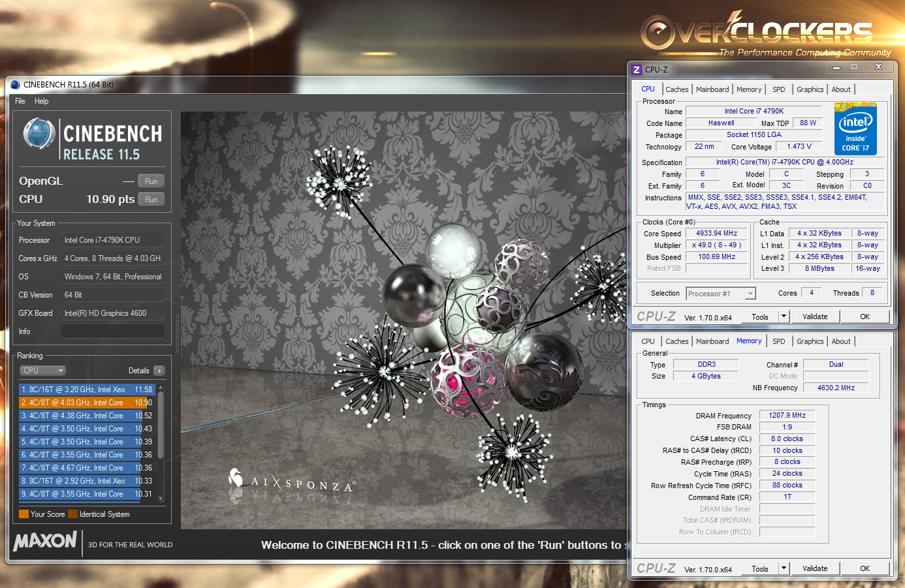The width and height of the screenshot is (905, 588).
Task: Click the MAXON logo
Action: pyautogui.click(x=45, y=541)
